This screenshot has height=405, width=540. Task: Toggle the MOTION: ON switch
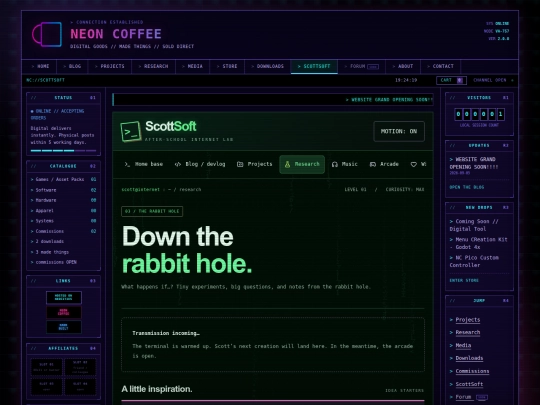click(399, 131)
